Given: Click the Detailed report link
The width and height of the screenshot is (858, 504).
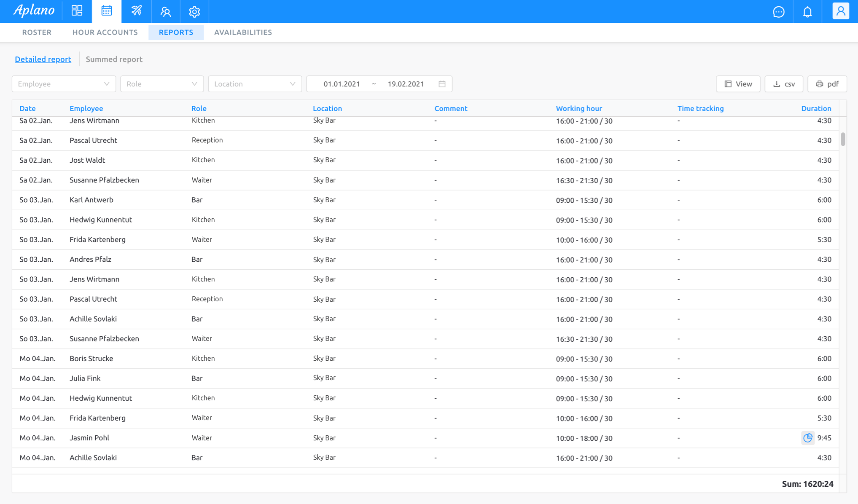Looking at the screenshot, I should [43, 59].
